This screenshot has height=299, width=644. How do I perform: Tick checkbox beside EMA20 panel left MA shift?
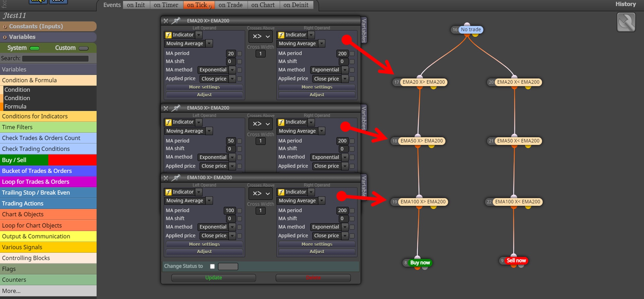[x=239, y=61]
